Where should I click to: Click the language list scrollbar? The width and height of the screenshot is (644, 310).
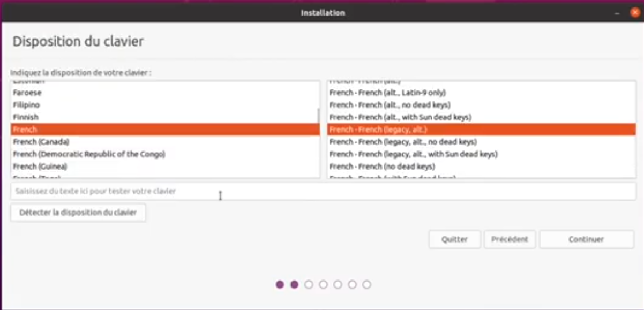click(319, 116)
